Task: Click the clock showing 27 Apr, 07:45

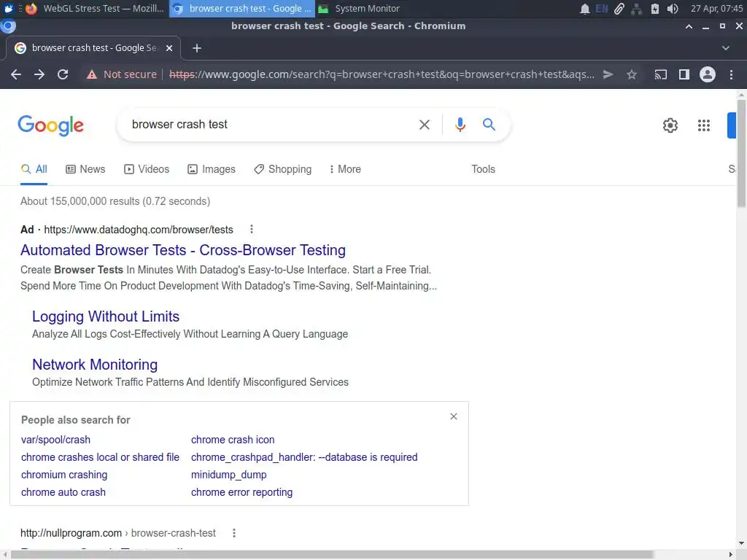Action: click(x=716, y=9)
